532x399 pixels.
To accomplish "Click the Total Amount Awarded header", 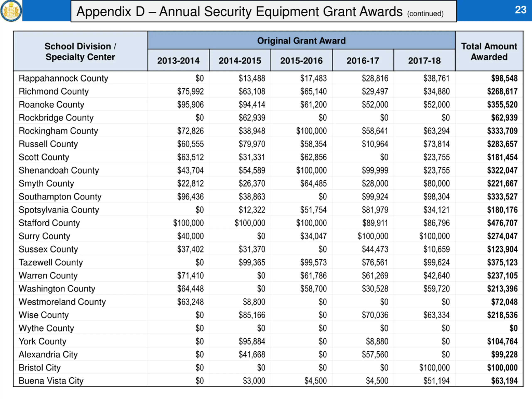I will (x=489, y=52).
